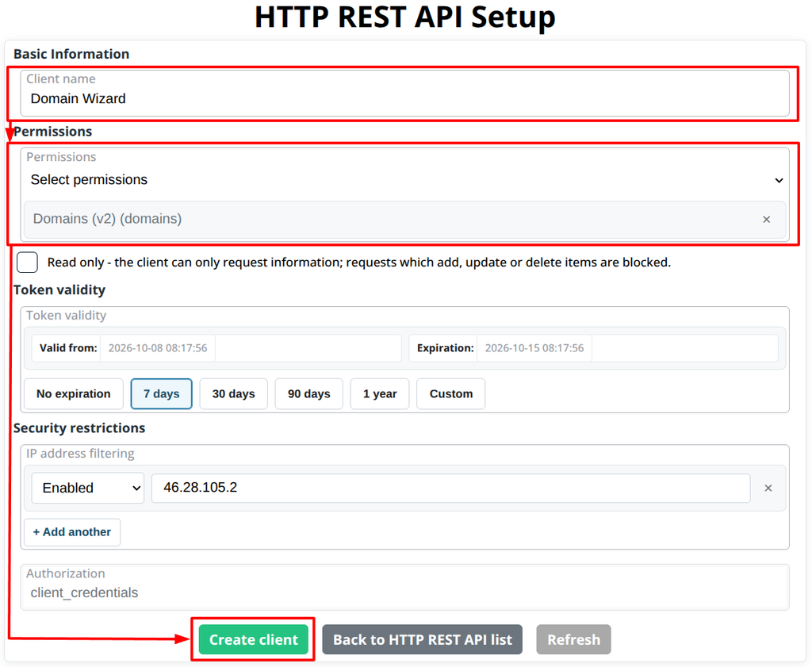The image size is (812, 667).
Task: Click the Security restrictions heading
Action: point(79,428)
